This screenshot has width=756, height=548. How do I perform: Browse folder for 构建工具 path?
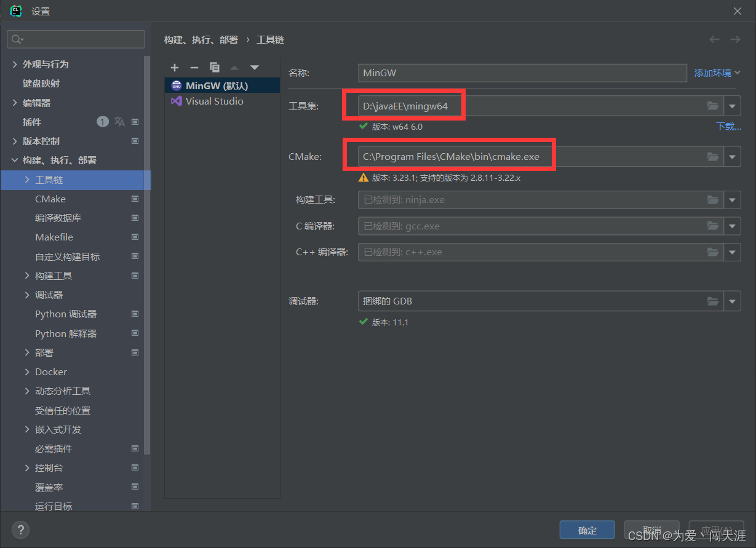point(713,200)
